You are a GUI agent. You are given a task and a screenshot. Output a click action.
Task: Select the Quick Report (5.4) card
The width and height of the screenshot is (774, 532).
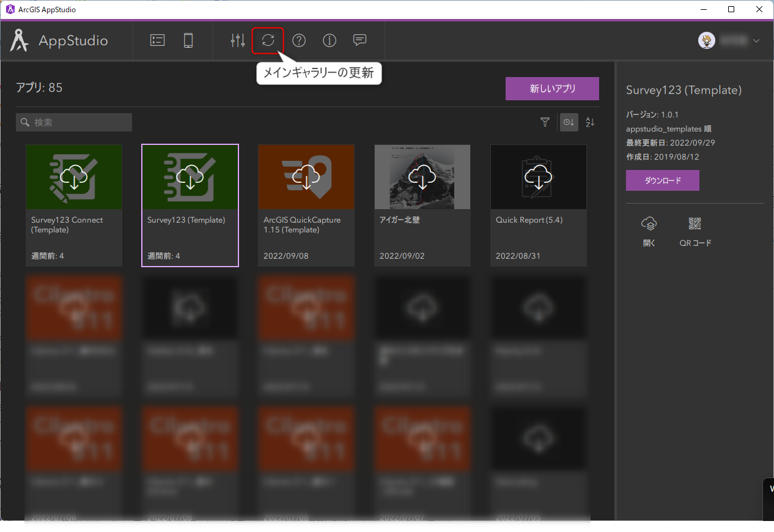[x=539, y=205]
